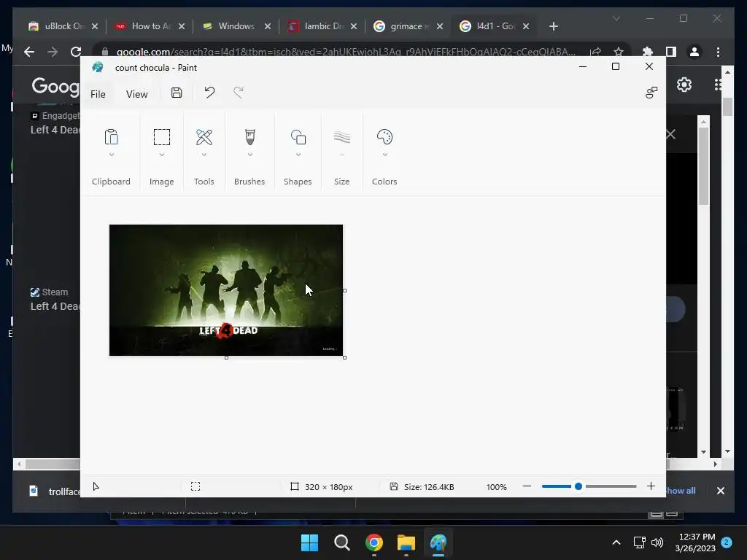Screen dimensions: 747x560
Task: Open the Shapes icon
Action: (298, 137)
